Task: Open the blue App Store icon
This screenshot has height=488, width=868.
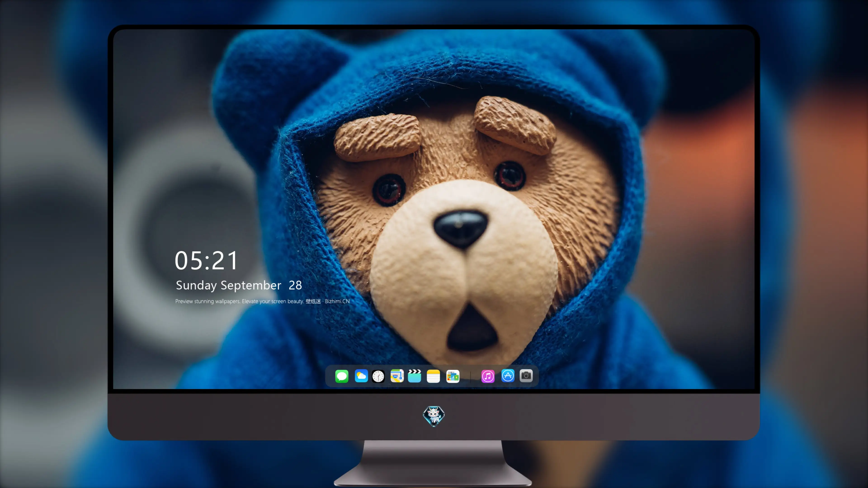Action: point(508,375)
